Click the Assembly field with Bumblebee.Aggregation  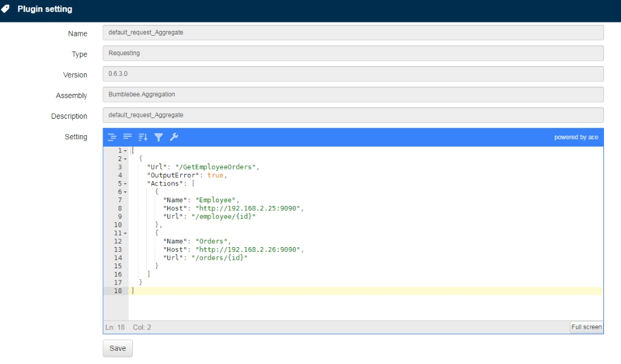click(354, 94)
